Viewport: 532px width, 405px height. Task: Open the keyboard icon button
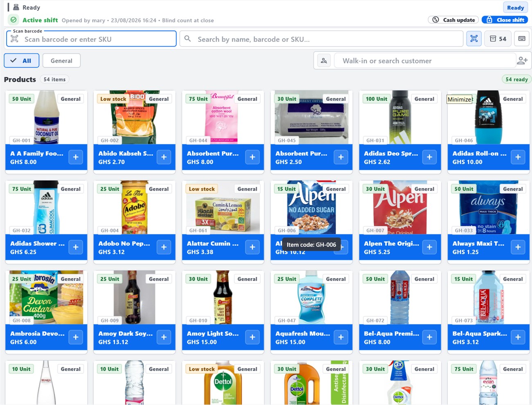tap(522, 39)
